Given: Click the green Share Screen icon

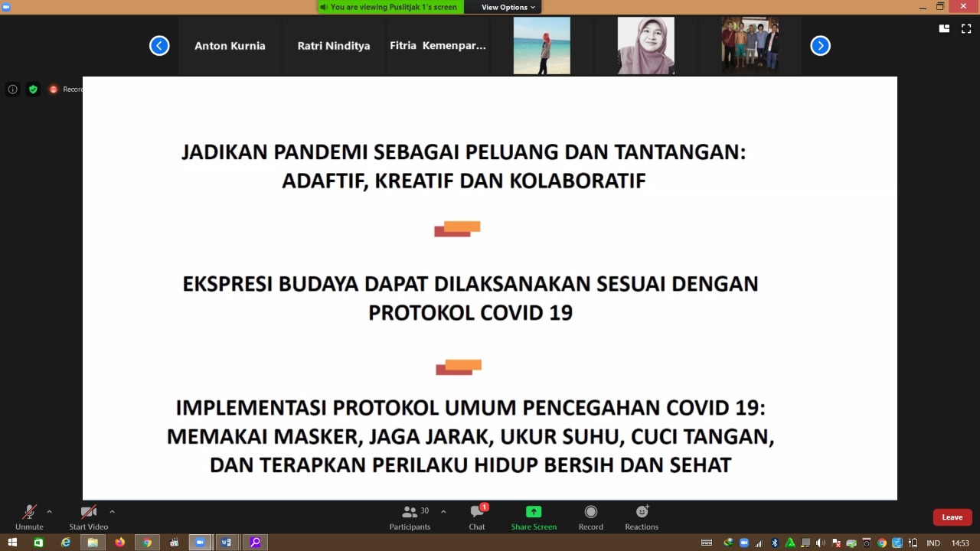Looking at the screenshot, I should (534, 512).
